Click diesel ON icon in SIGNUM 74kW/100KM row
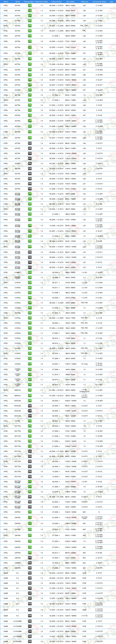This screenshot has width=116, height=644. (30, 416)
